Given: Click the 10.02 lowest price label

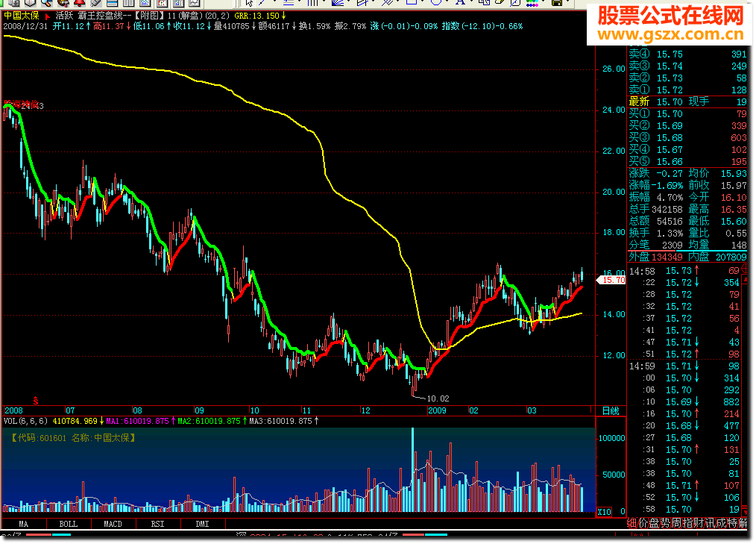Looking at the screenshot, I should tap(437, 398).
